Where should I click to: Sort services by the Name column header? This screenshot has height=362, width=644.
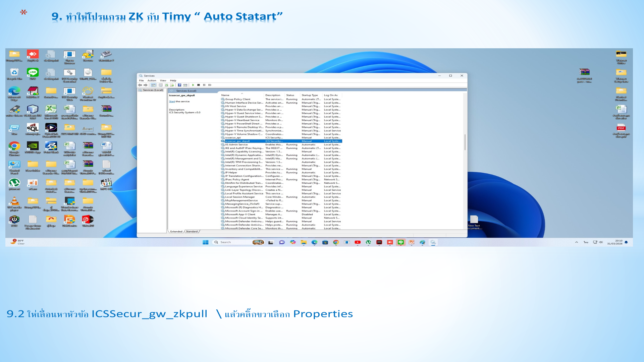coord(242,95)
